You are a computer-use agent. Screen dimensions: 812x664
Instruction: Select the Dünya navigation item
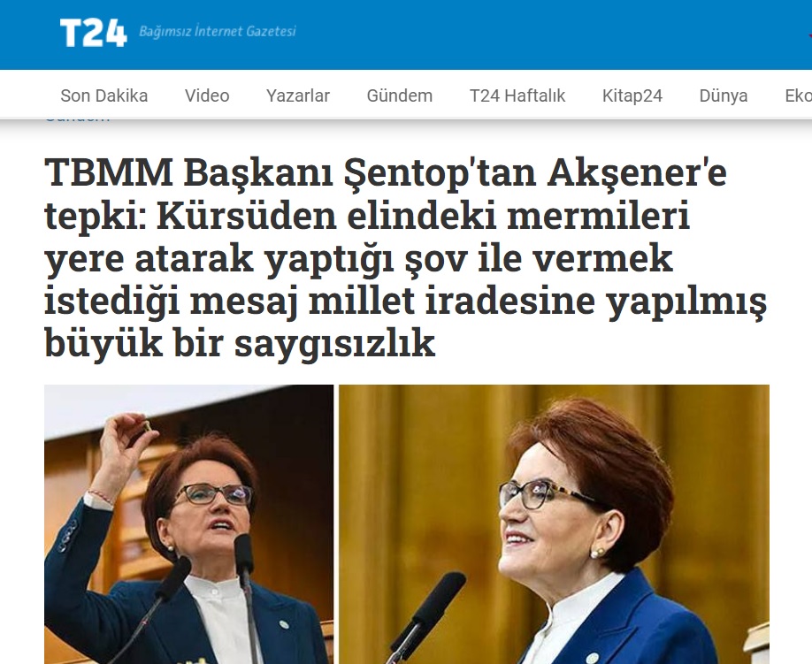click(x=724, y=95)
